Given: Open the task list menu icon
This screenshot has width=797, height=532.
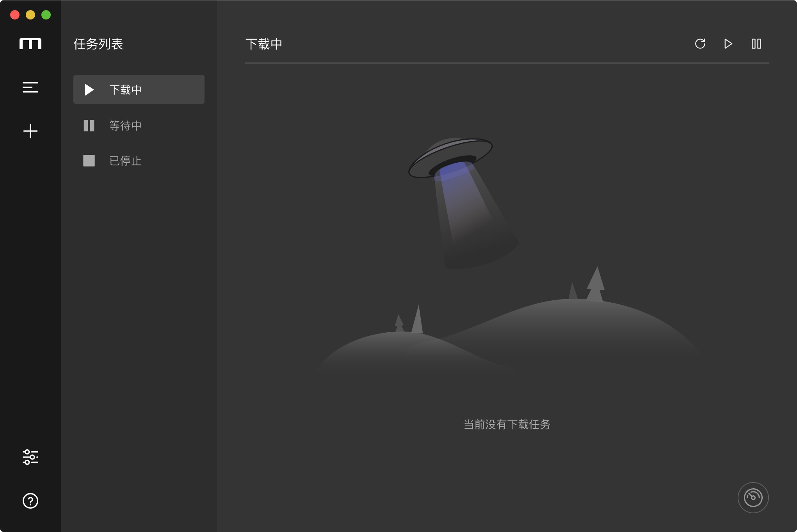Looking at the screenshot, I should coord(30,87).
